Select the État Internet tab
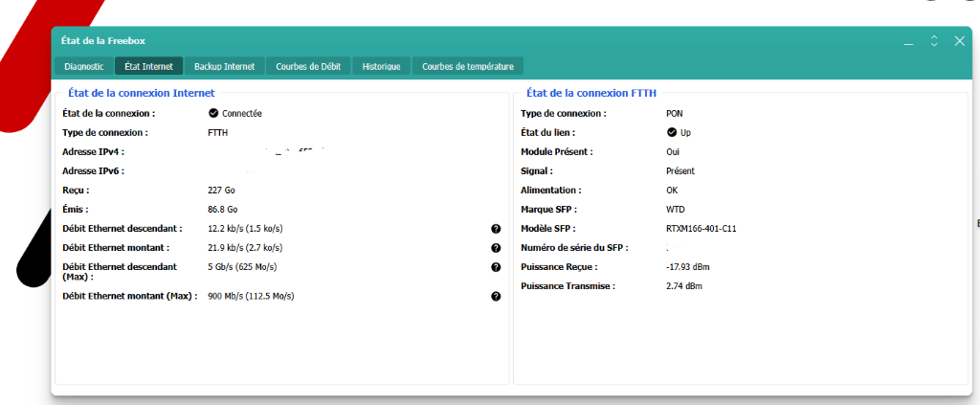The height and width of the screenshot is (405, 980). pyautogui.click(x=148, y=66)
